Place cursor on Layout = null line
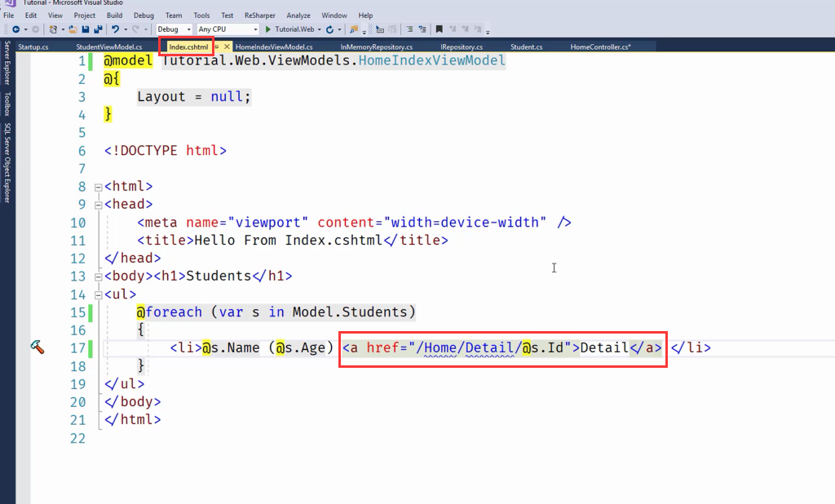Image resolution: width=835 pixels, height=504 pixels. pyautogui.click(x=194, y=97)
